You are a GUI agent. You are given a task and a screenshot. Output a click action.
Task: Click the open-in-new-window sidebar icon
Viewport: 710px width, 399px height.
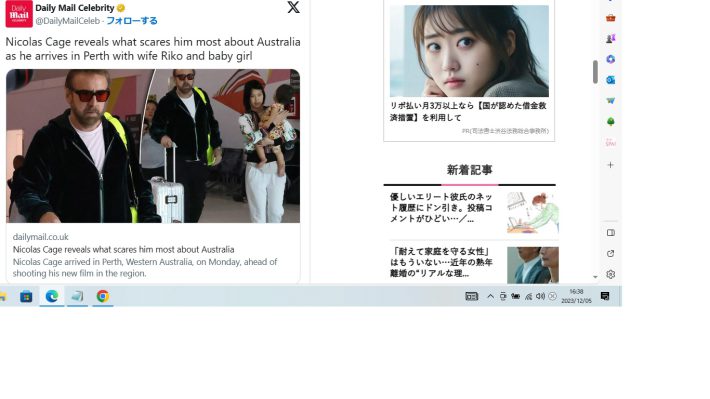coord(610,254)
